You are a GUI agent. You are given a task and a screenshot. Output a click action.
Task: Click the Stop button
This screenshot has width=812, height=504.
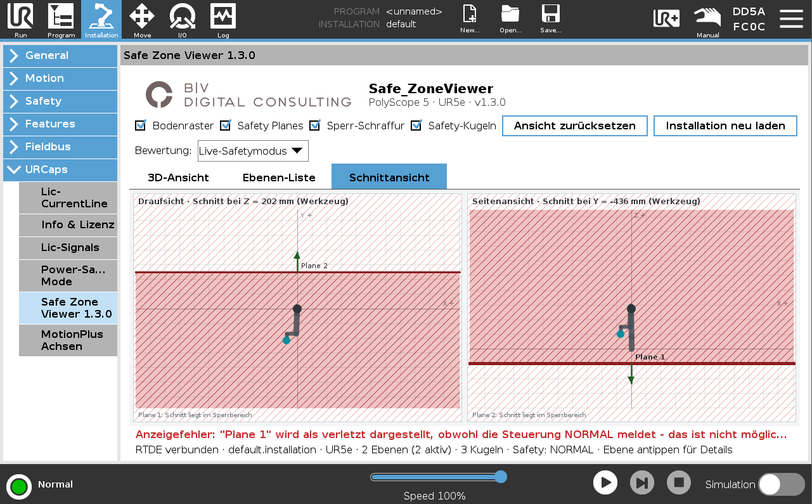click(679, 482)
